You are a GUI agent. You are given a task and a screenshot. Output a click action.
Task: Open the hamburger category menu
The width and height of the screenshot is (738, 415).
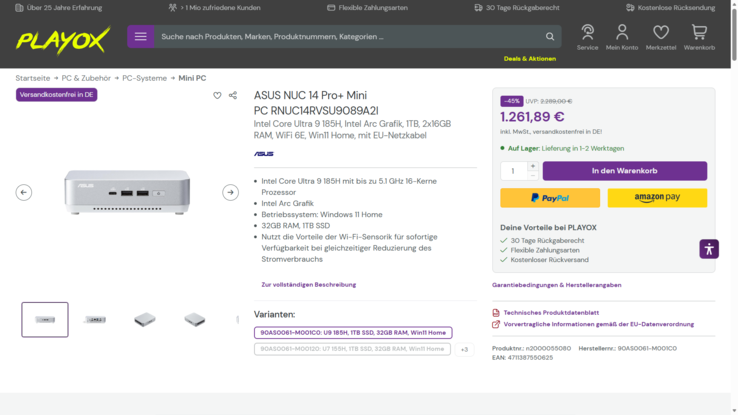[x=140, y=37]
